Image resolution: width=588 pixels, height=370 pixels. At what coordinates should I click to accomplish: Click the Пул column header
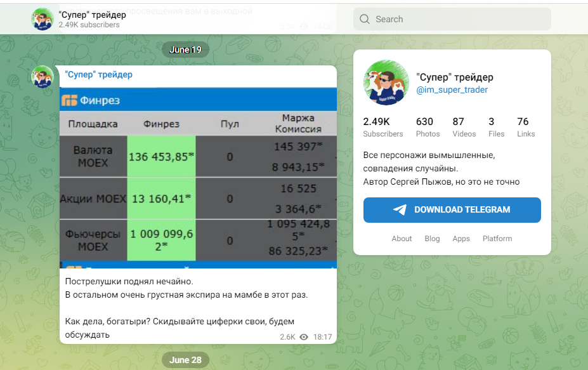pyautogui.click(x=230, y=124)
